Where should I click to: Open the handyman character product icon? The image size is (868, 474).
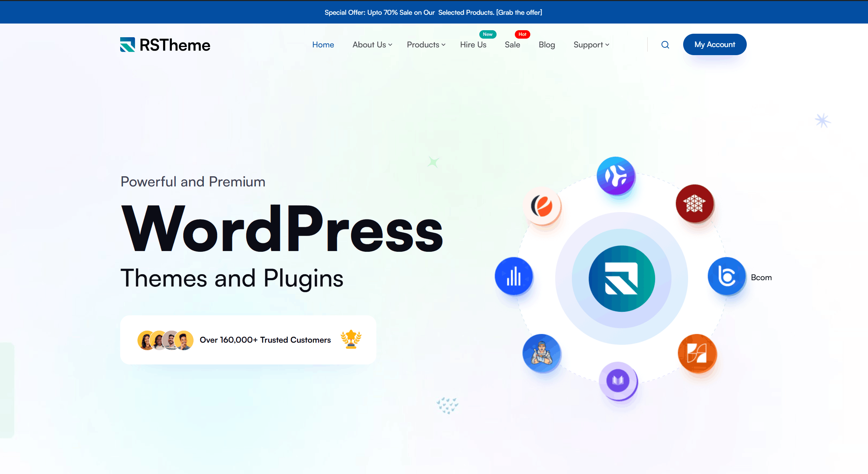542,353
